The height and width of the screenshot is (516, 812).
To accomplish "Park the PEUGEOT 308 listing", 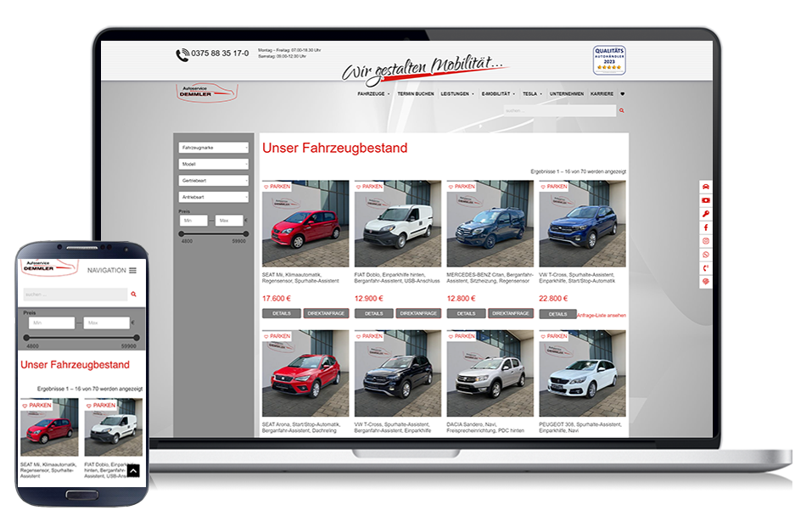I will (553, 336).
